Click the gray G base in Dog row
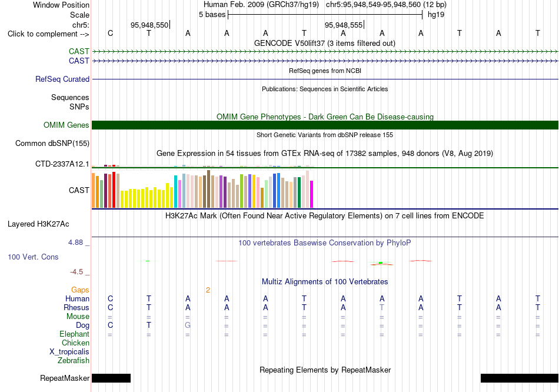Viewport: 559px width, 392px height. click(188, 325)
